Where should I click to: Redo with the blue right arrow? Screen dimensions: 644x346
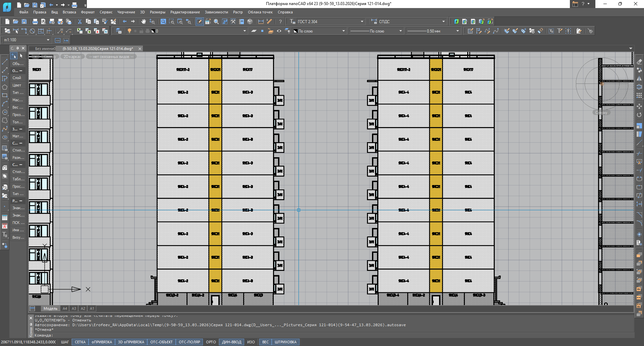point(133,21)
